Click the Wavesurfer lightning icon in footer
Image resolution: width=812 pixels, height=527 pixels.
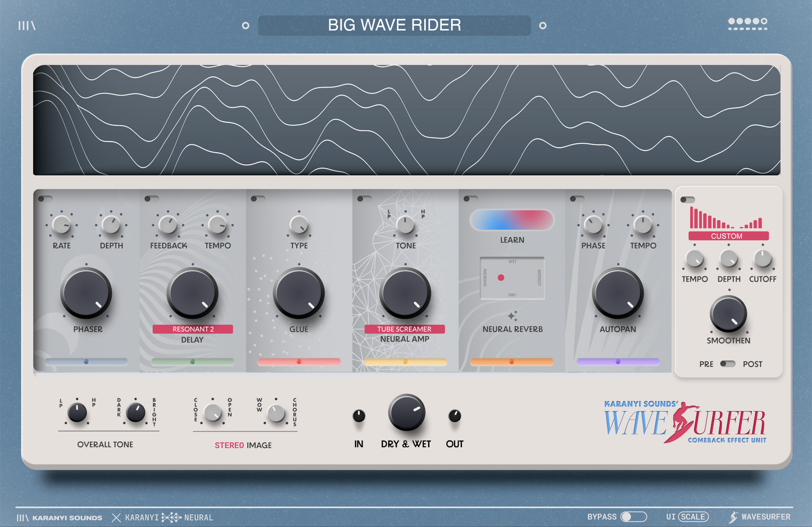[733, 517]
